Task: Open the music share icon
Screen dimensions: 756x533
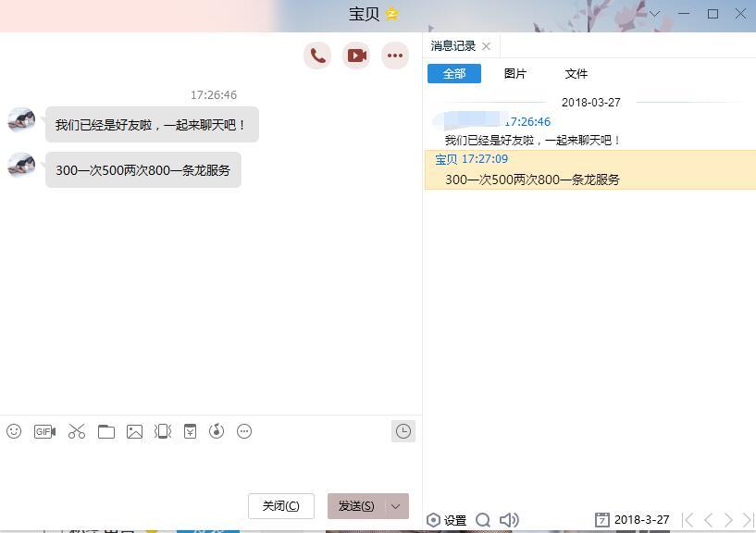Action: [217, 431]
